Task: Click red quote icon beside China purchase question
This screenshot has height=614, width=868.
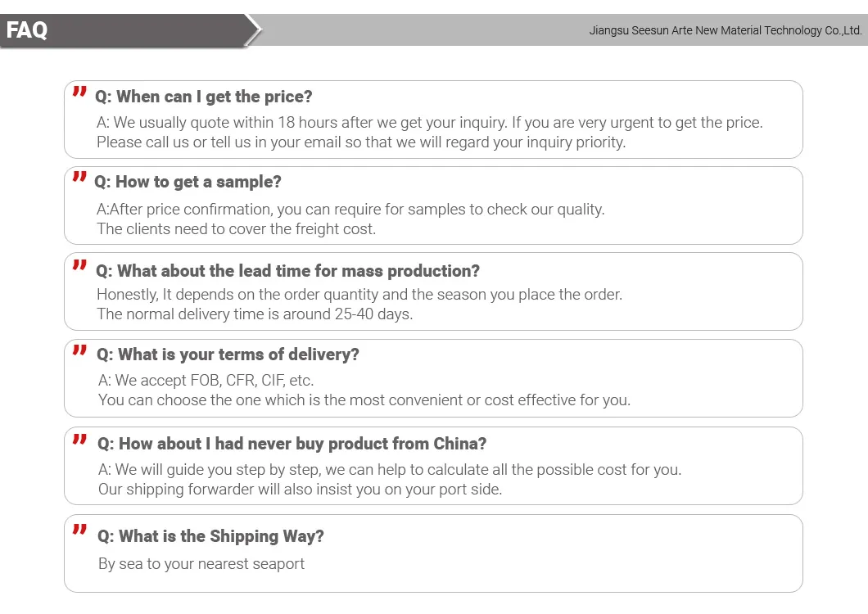Action: click(79, 440)
